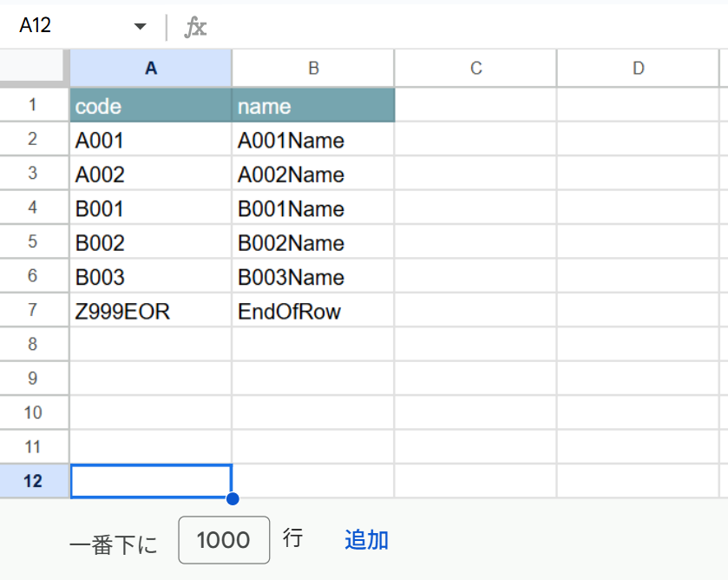This screenshot has width=728, height=580.
Task: Select cell containing B002
Action: pos(151,242)
